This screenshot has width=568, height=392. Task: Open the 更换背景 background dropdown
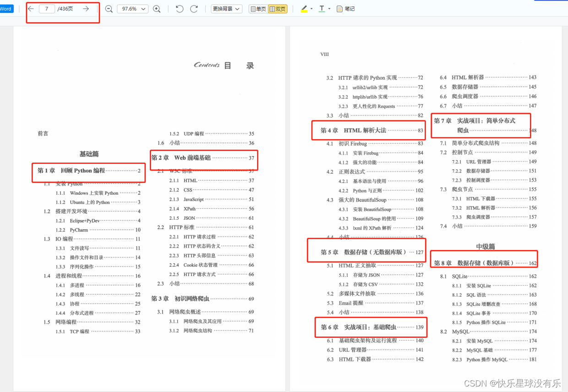[227, 9]
